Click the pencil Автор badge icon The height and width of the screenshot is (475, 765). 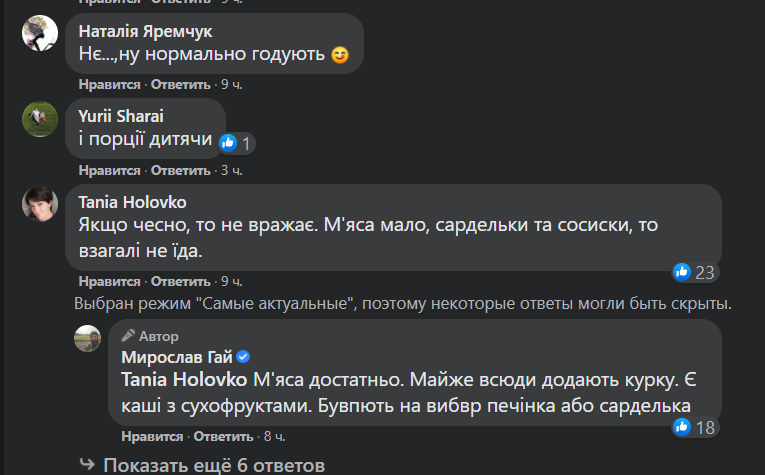[128, 335]
